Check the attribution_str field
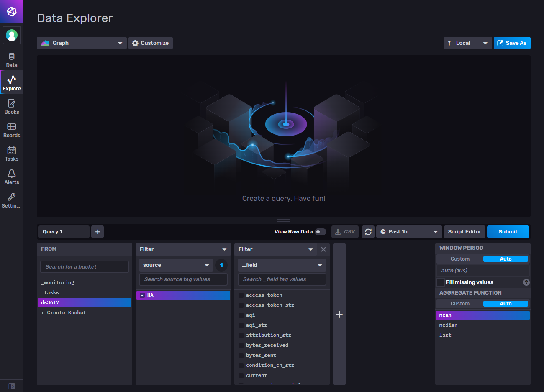 (241, 336)
